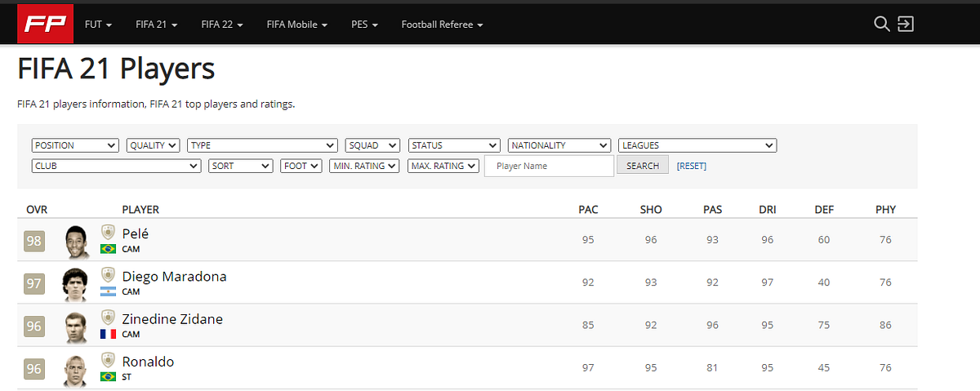This screenshot has width=980, height=391.
Task: Click the OVR column header
Action: pos(37,210)
